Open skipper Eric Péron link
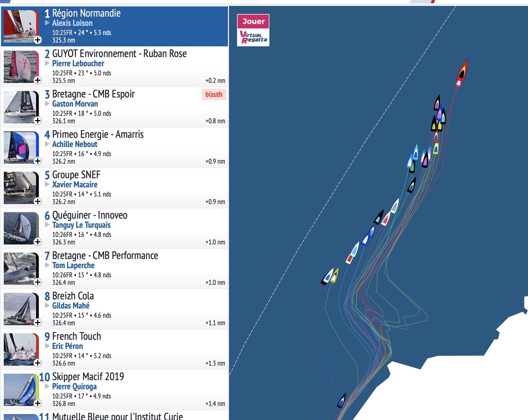The image size is (528, 420). [x=68, y=346]
